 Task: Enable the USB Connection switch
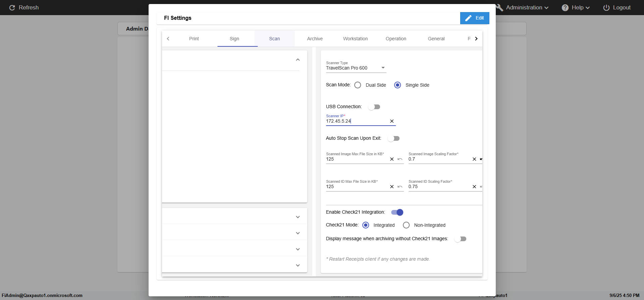374,107
